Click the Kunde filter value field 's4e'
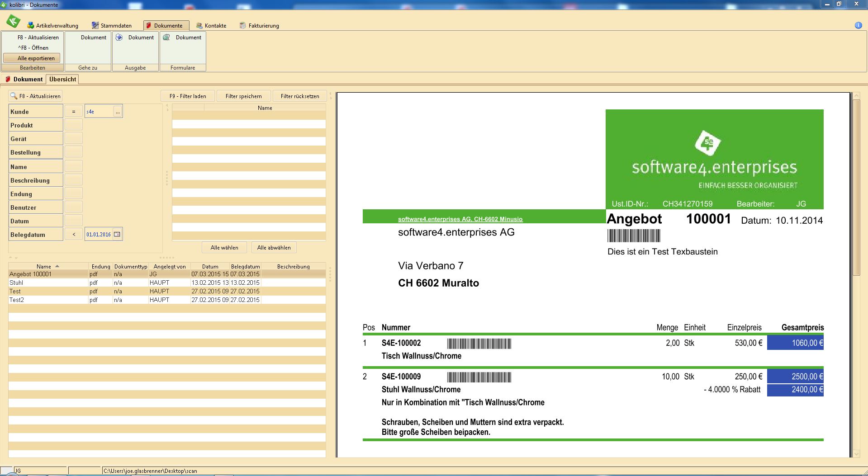 click(99, 111)
